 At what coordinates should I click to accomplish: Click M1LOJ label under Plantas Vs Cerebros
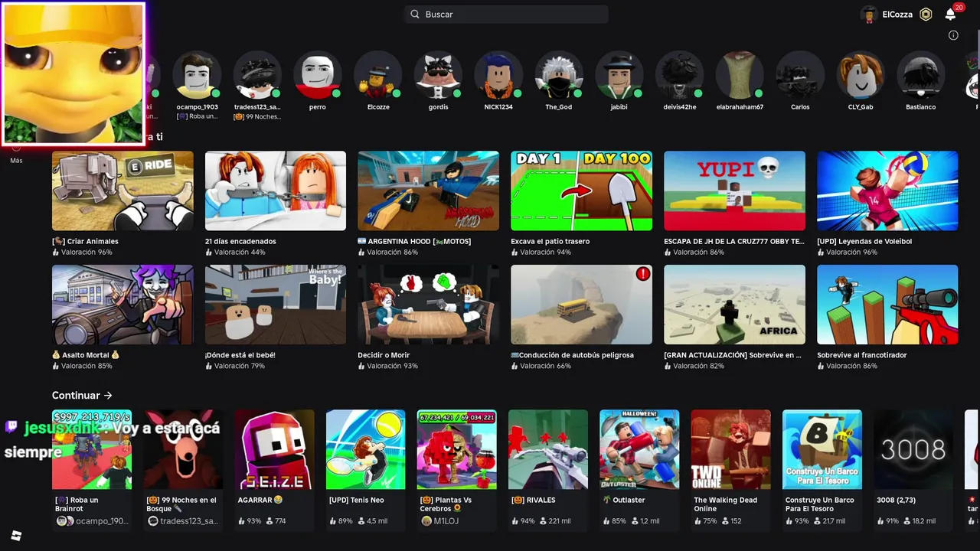pos(446,521)
